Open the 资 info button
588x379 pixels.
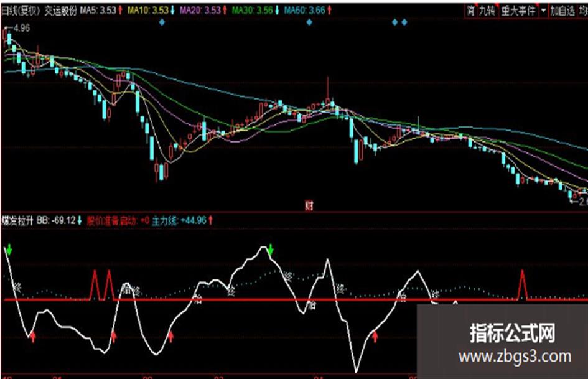pyautogui.click(x=470, y=11)
